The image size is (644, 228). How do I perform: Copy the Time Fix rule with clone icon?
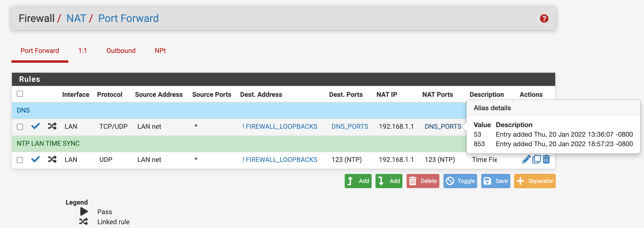(537, 159)
